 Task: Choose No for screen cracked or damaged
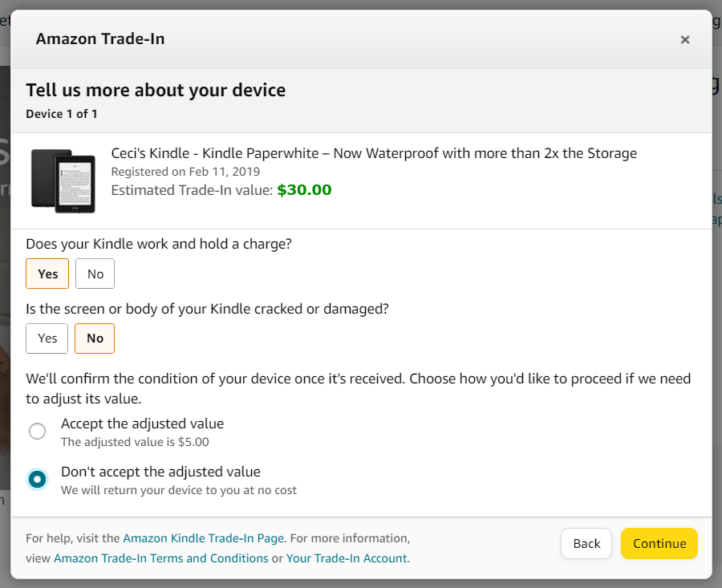95,339
